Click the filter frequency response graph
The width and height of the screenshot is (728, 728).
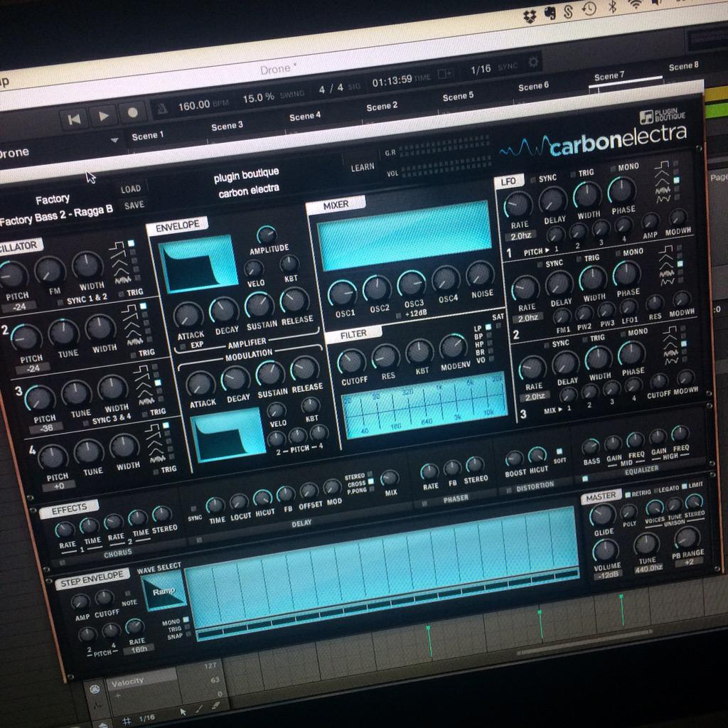[424, 405]
